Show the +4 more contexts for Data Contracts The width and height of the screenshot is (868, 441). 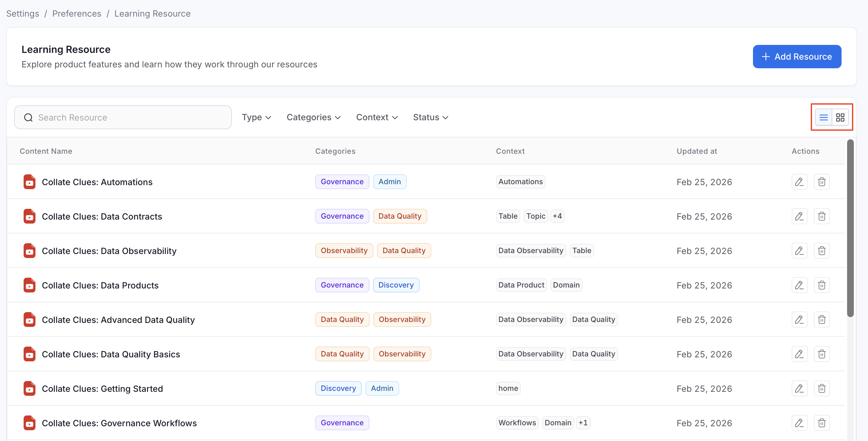click(x=557, y=216)
